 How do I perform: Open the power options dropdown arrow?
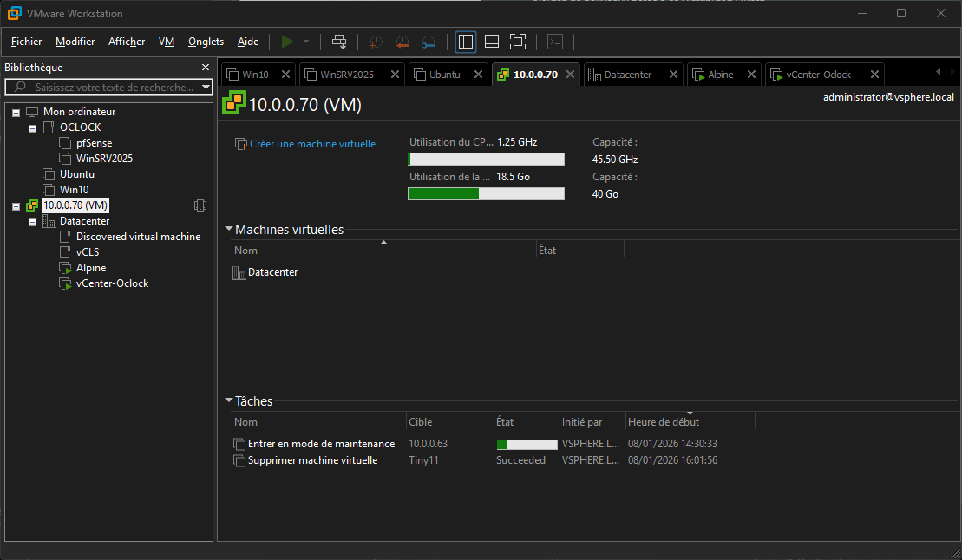pyautogui.click(x=306, y=42)
